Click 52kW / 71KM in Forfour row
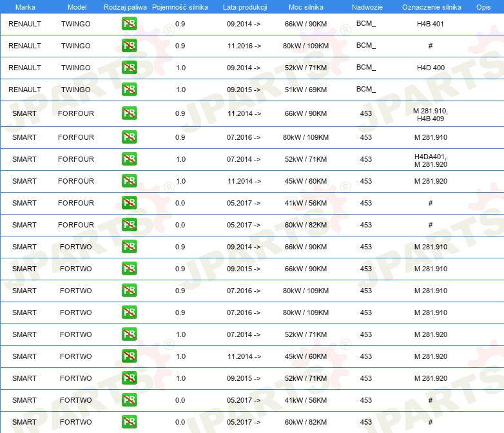The height and width of the screenshot is (433, 504). click(x=305, y=159)
